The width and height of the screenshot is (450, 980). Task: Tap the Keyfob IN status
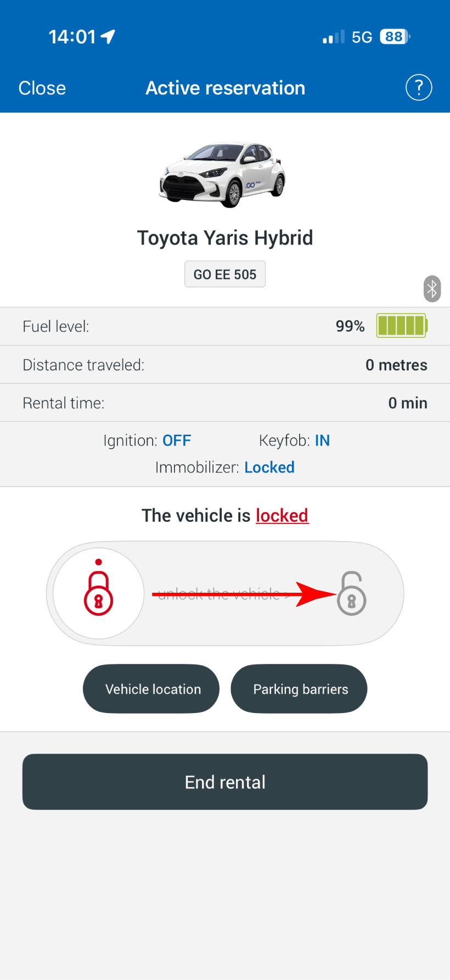(x=322, y=441)
